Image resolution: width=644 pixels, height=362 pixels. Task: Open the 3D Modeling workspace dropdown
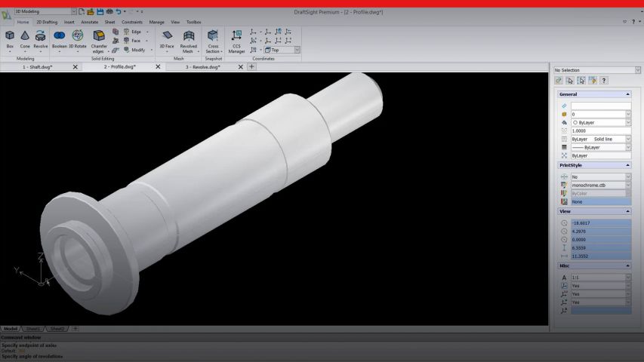[x=72, y=12]
